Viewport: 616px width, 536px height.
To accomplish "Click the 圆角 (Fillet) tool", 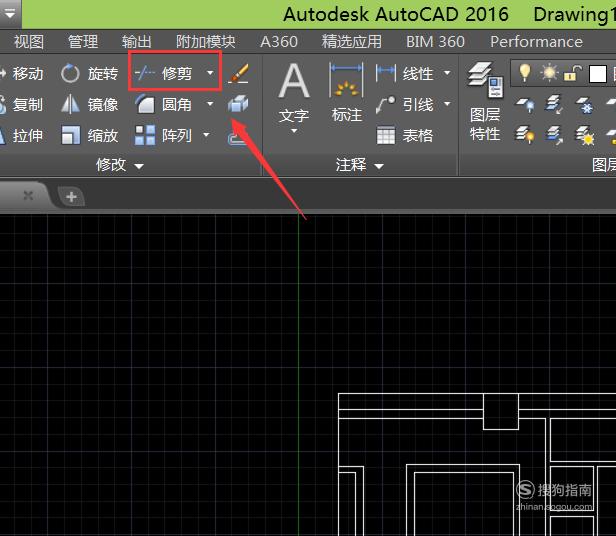I will 164,105.
